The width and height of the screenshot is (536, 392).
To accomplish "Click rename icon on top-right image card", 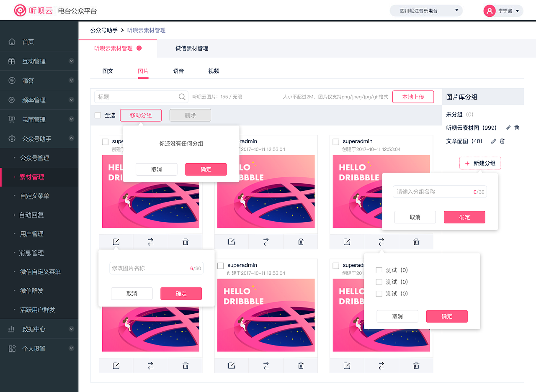I will click(x=347, y=242).
